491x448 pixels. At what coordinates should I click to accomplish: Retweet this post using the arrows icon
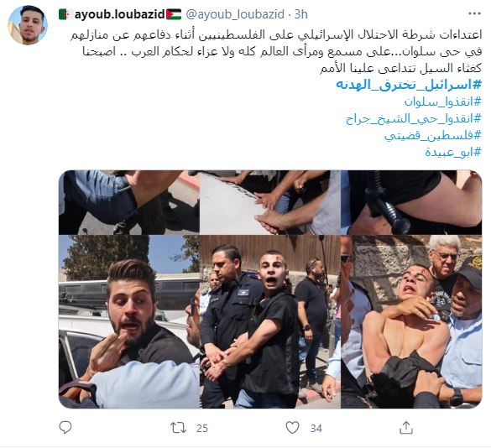tap(178, 428)
